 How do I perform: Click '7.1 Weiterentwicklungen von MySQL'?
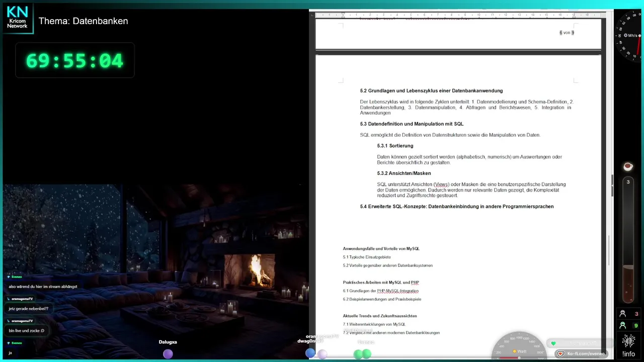(374, 324)
